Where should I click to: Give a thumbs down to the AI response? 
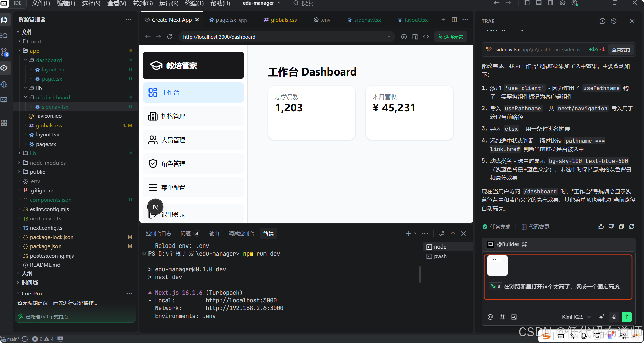pos(611,227)
